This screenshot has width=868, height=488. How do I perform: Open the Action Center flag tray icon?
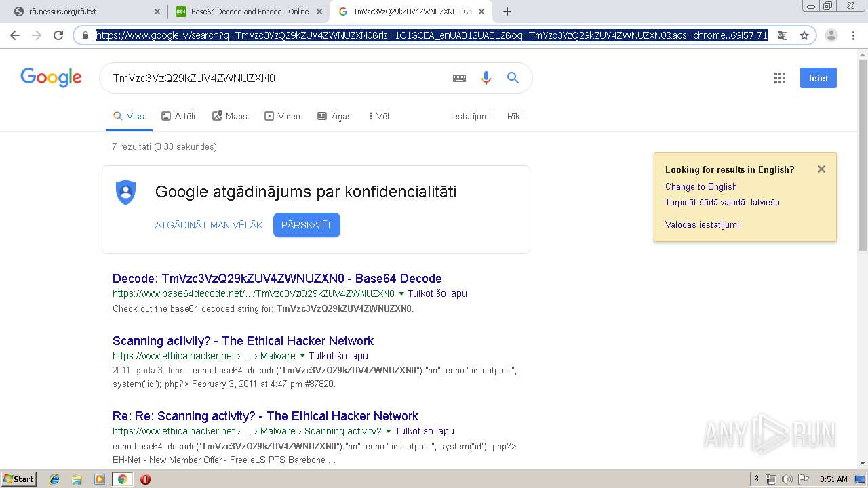803,479
